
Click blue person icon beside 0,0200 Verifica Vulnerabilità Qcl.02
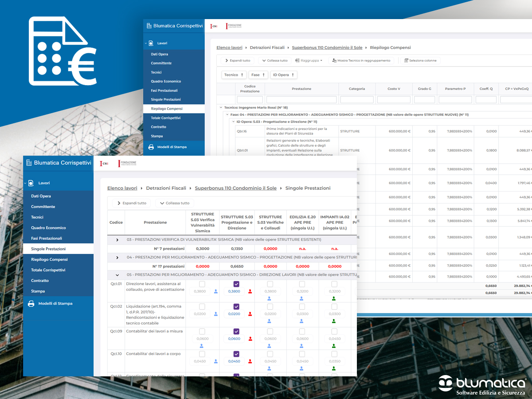point(216,314)
